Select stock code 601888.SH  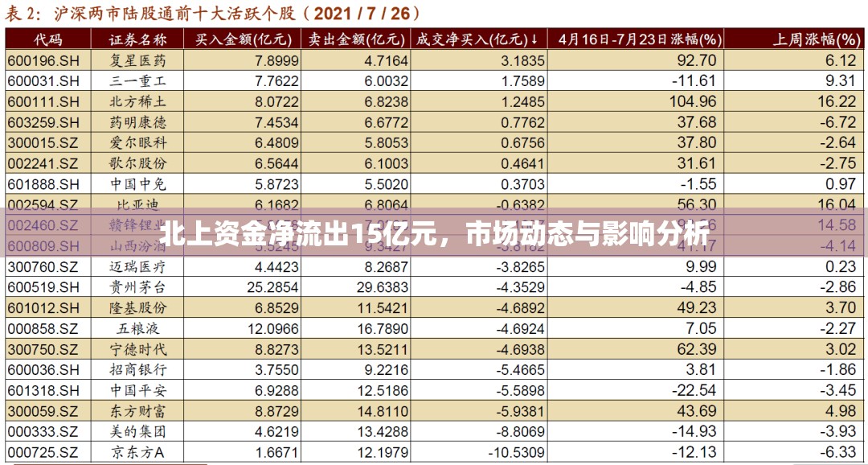point(43,184)
